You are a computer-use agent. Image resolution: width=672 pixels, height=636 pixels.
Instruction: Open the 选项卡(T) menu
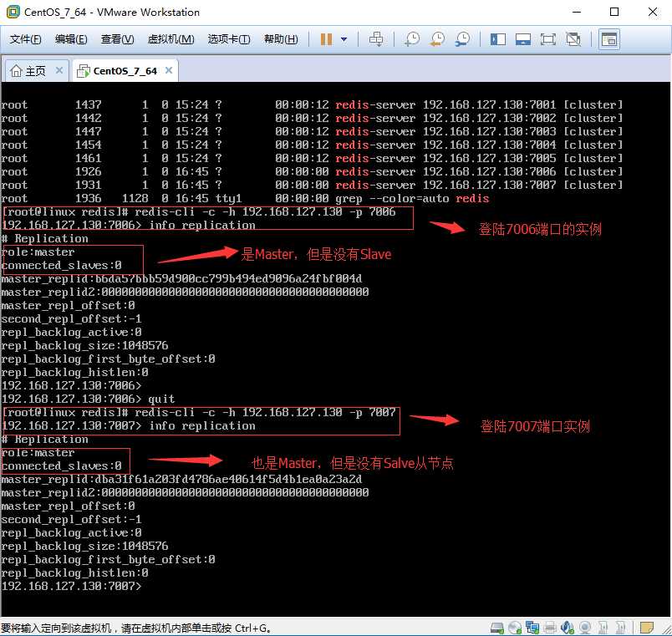(x=229, y=39)
